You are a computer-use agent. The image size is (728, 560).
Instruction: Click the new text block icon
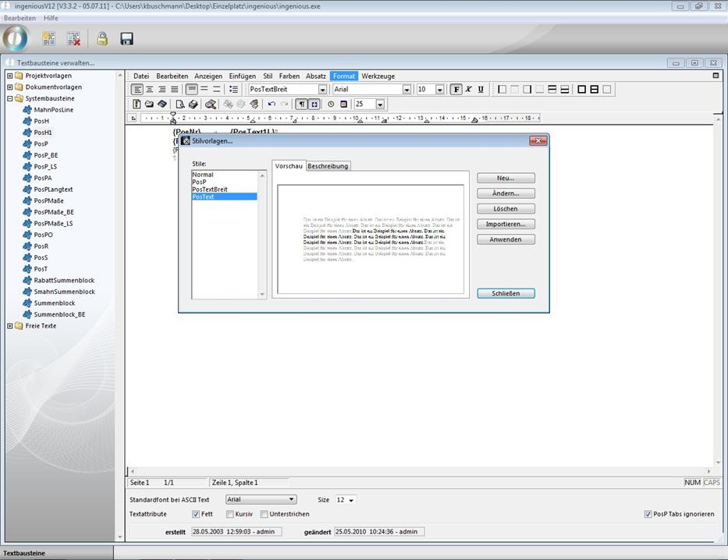(x=48, y=39)
